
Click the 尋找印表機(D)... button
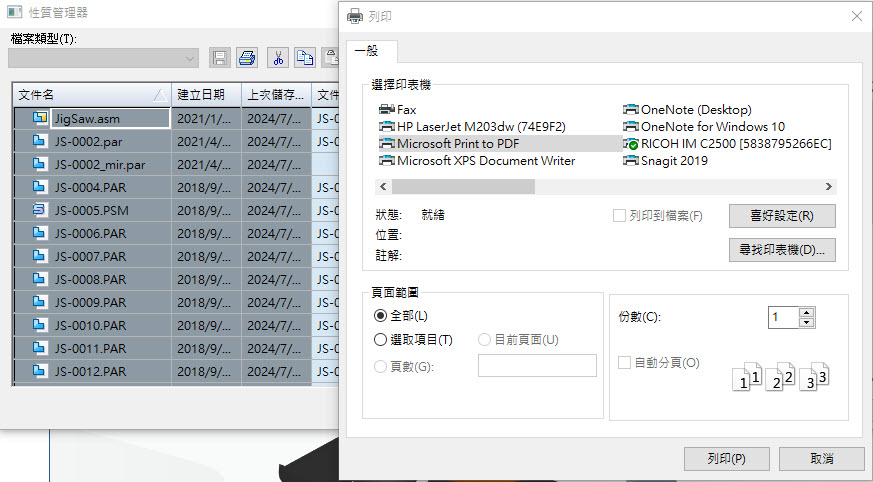coord(782,250)
